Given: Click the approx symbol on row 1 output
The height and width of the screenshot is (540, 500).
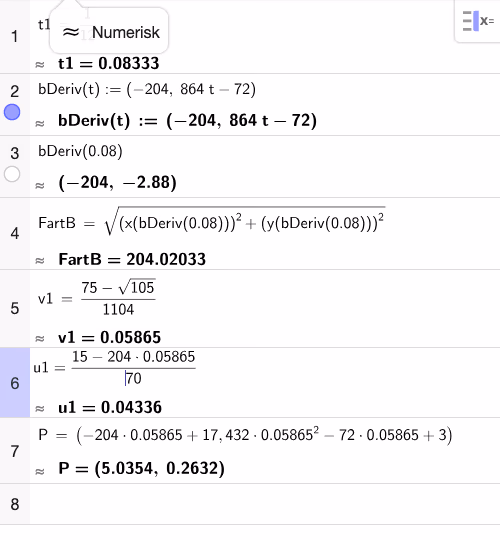Looking at the screenshot, I should point(40,64).
